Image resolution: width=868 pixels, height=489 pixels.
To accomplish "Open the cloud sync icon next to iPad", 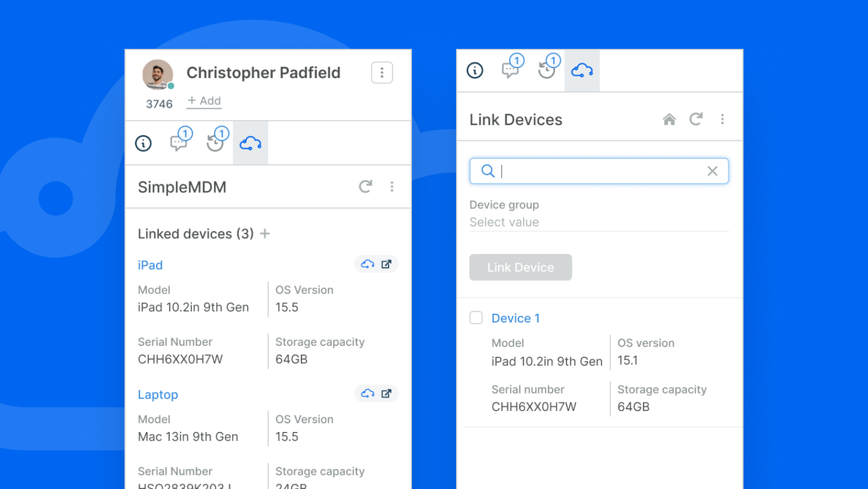I will pos(368,264).
